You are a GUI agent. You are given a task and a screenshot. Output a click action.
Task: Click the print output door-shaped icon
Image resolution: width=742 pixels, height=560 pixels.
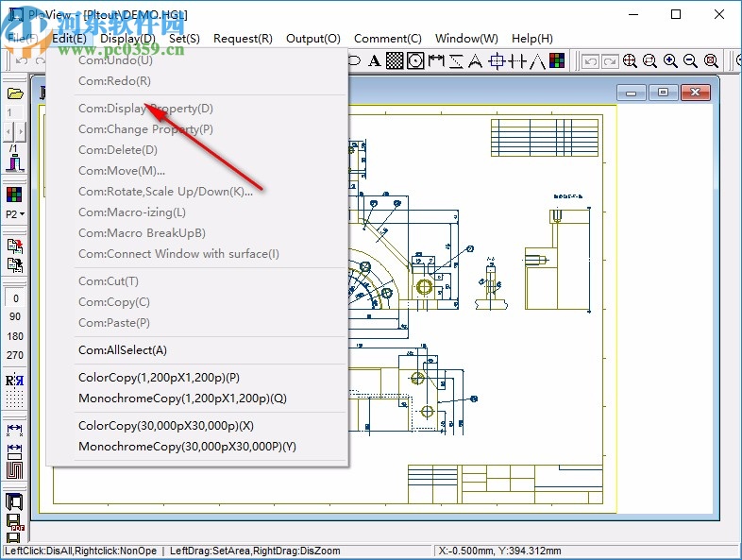click(14, 501)
